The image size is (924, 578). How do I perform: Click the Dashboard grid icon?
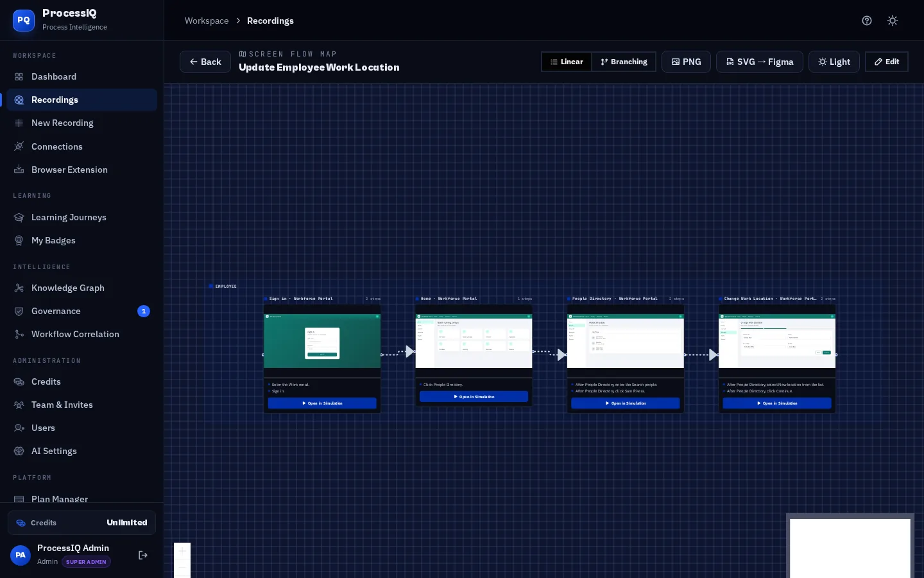tap(19, 76)
